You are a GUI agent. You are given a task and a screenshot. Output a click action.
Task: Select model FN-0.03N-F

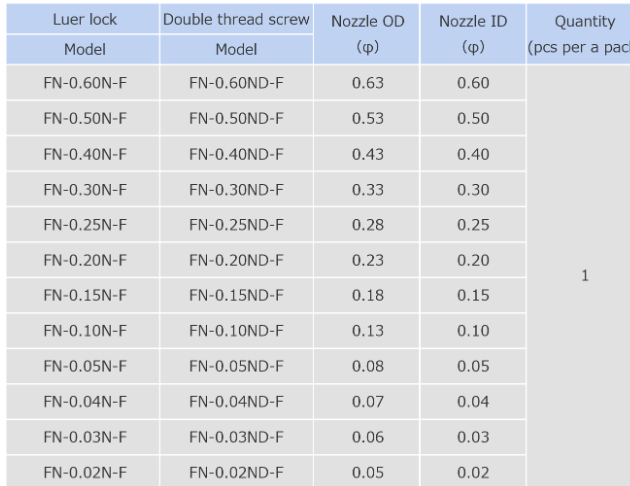(x=85, y=437)
